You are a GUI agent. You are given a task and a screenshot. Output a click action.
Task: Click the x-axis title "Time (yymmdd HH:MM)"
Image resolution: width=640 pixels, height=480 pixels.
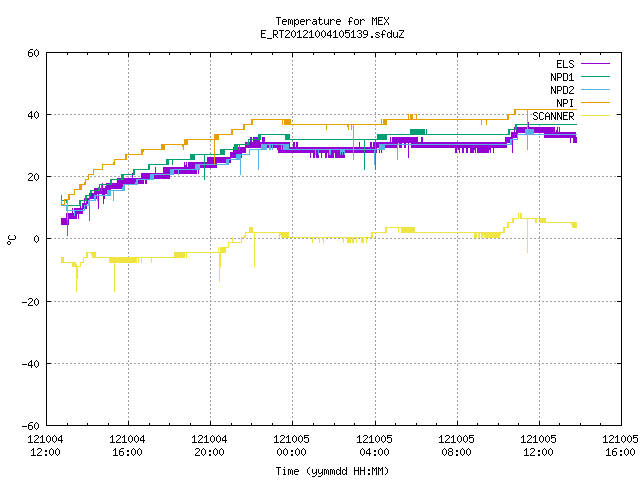tap(332, 471)
